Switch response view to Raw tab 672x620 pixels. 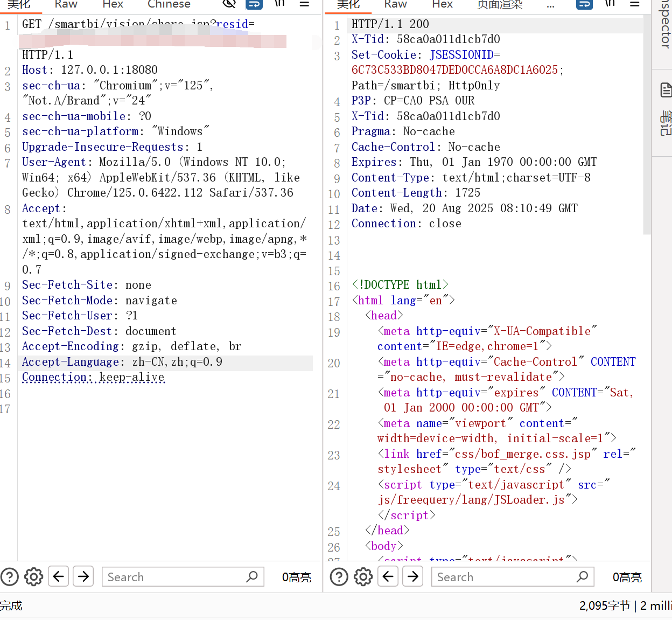[396, 4]
